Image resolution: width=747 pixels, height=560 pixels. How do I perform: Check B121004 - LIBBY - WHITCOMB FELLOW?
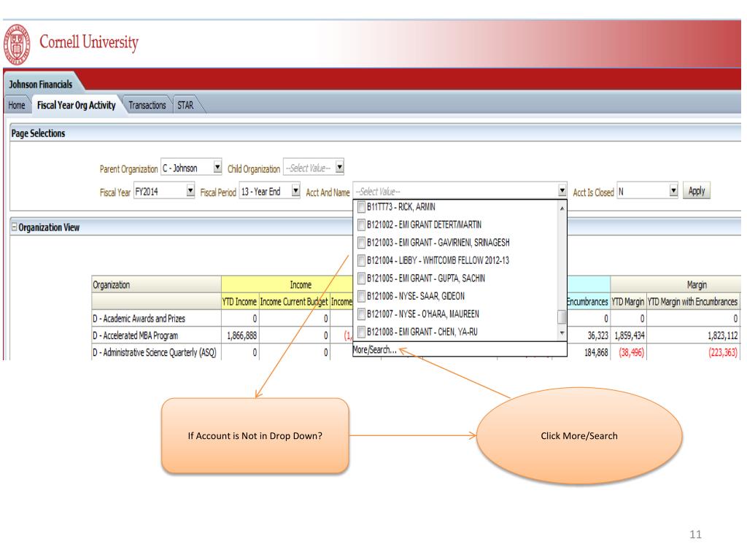tap(361, 260)
